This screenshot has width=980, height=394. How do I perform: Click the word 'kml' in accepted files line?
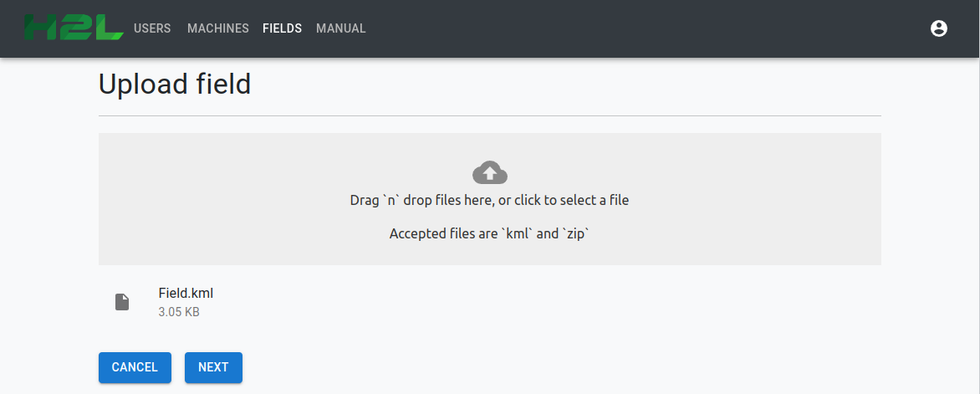coord(518,234)
